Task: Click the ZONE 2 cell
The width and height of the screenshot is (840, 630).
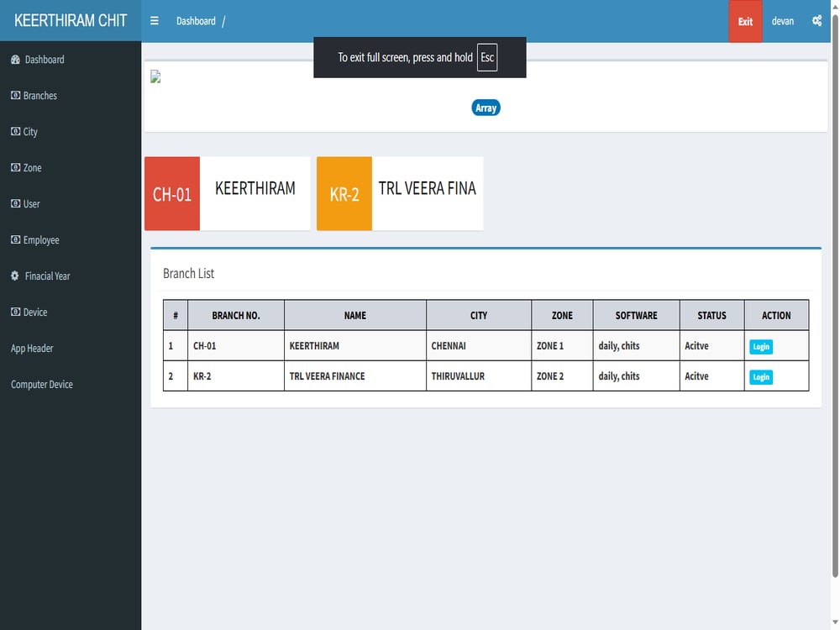Action: tap(562, 376)
